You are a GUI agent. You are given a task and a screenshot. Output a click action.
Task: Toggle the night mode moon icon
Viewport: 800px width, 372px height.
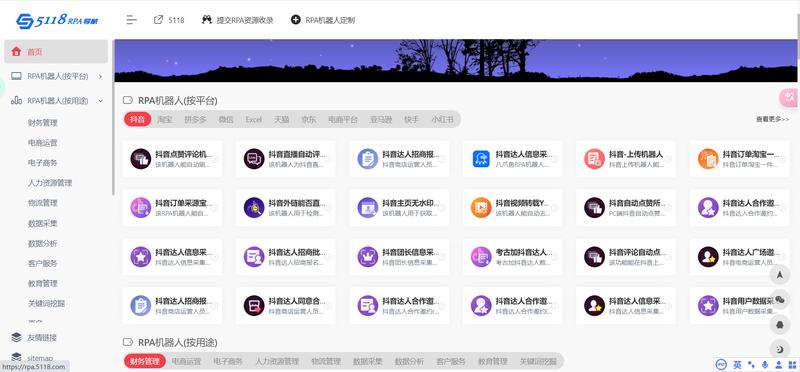pos(779,349)
